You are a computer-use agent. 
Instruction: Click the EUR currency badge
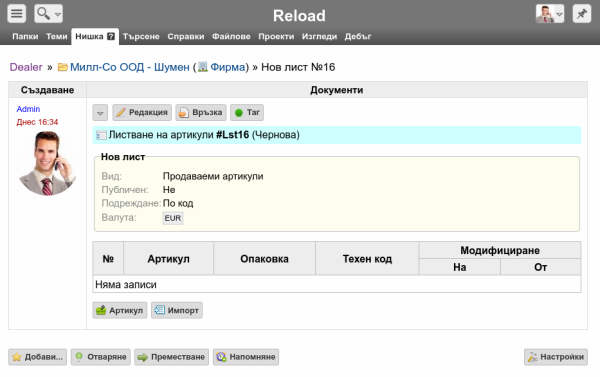[x=173, y=218]
